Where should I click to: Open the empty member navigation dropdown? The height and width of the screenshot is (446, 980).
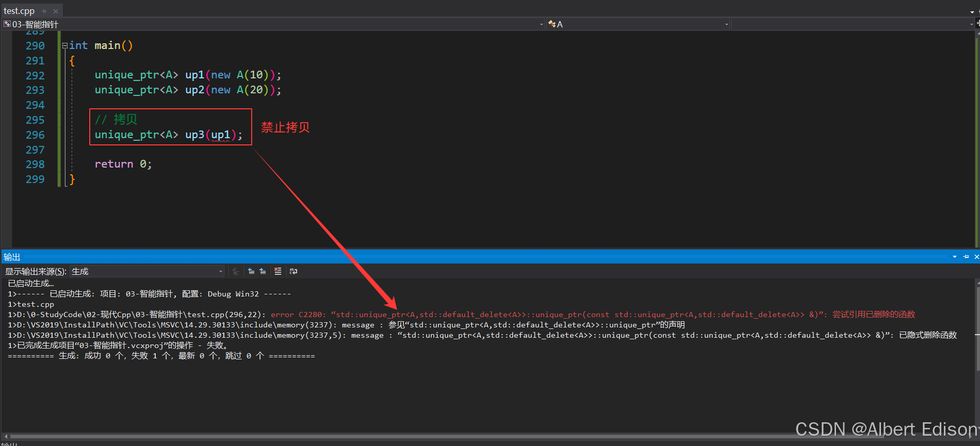[x=853, y=24]
